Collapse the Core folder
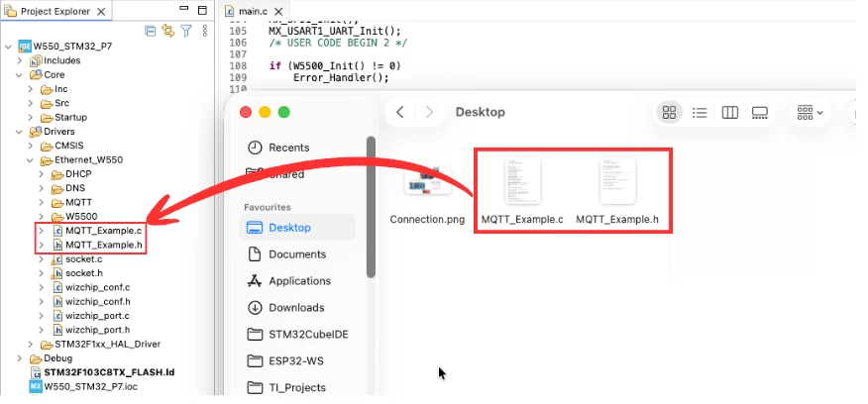 (20, 75)
